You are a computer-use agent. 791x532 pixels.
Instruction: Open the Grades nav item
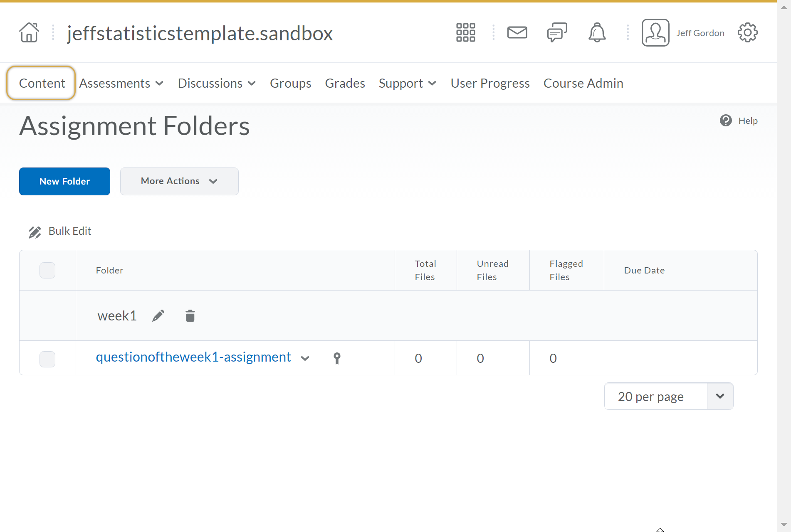[345, 83]
